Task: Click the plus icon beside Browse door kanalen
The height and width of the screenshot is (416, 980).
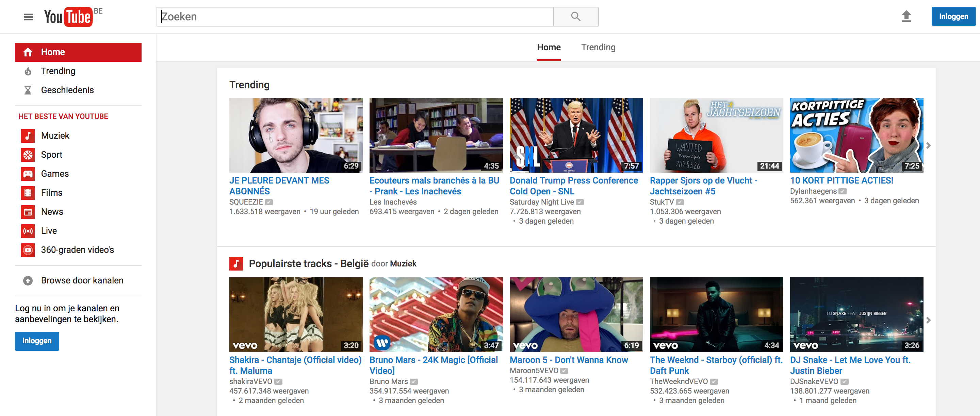Action: click(x=28, y=280)
